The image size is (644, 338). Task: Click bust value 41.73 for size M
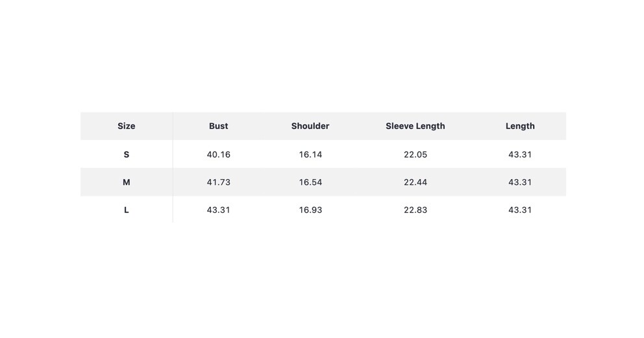[x=219, y=182]
